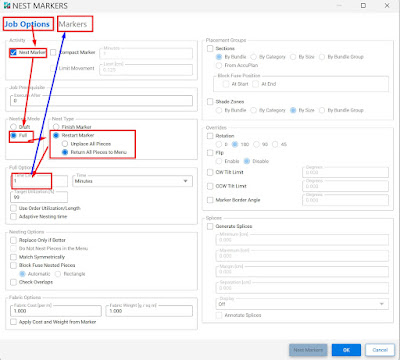Enable the Compact Marker checkbox
The height and width of the screenshot is (360, 400).
click(x=53, y=53)
